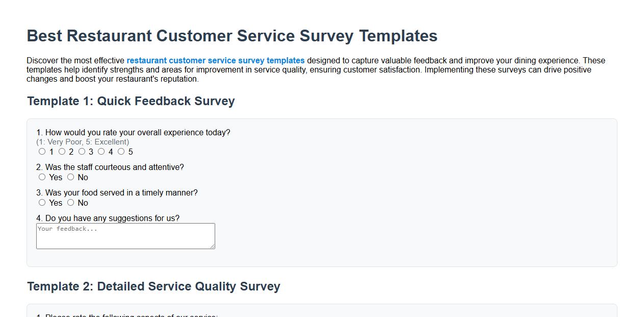The width and height of the screenshot is (644, 317).
Task: Select rating 3 for overall experience
Action: [82, 152]
